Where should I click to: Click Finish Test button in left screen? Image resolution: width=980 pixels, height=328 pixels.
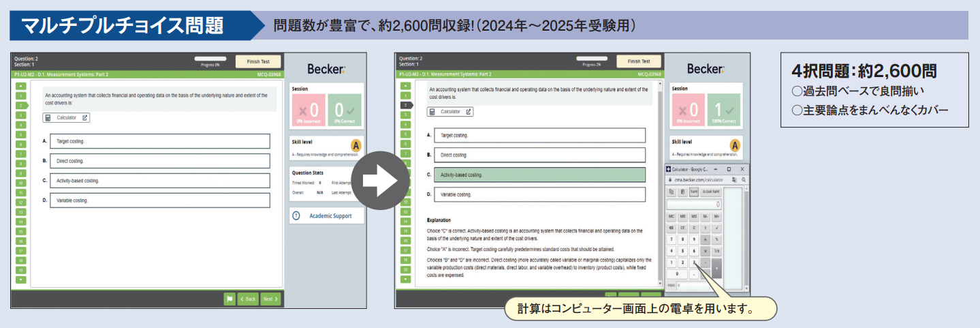[x=257, y=61]
